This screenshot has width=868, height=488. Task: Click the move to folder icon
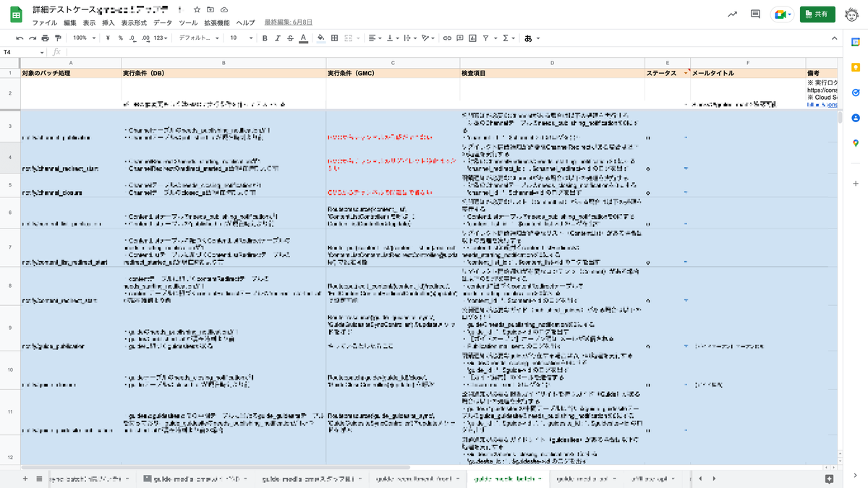click(x=210, y=10)
